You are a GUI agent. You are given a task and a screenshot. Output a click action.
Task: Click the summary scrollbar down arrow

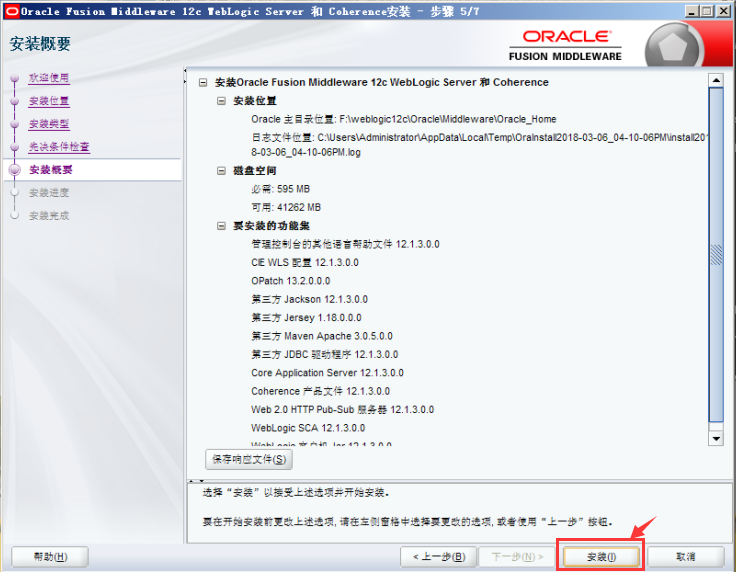tap(715, 438)
